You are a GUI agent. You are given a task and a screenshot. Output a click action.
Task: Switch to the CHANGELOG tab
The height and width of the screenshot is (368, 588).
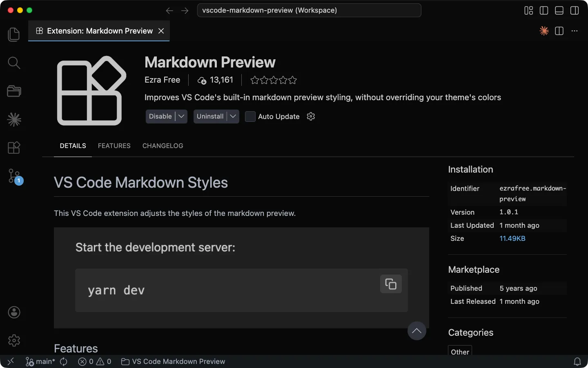pos(163,146)
